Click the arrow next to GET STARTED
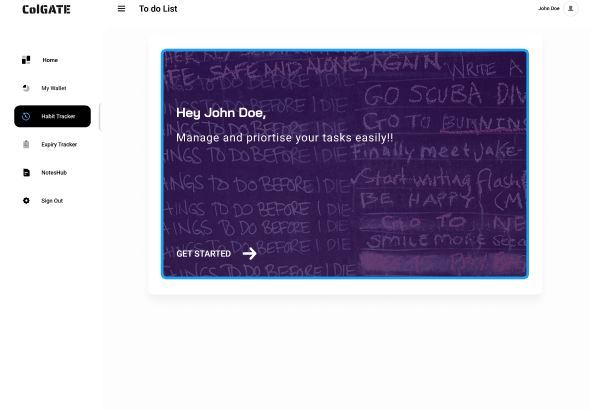590x410 pixels. tap(249, 254)
